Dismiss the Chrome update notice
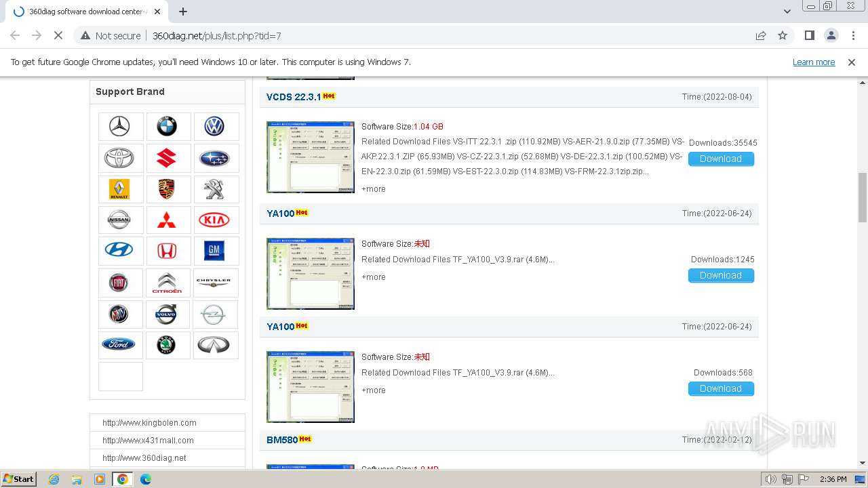Viewport: 868px width, 488px height. pyautogui.click(x=852, y=62)
